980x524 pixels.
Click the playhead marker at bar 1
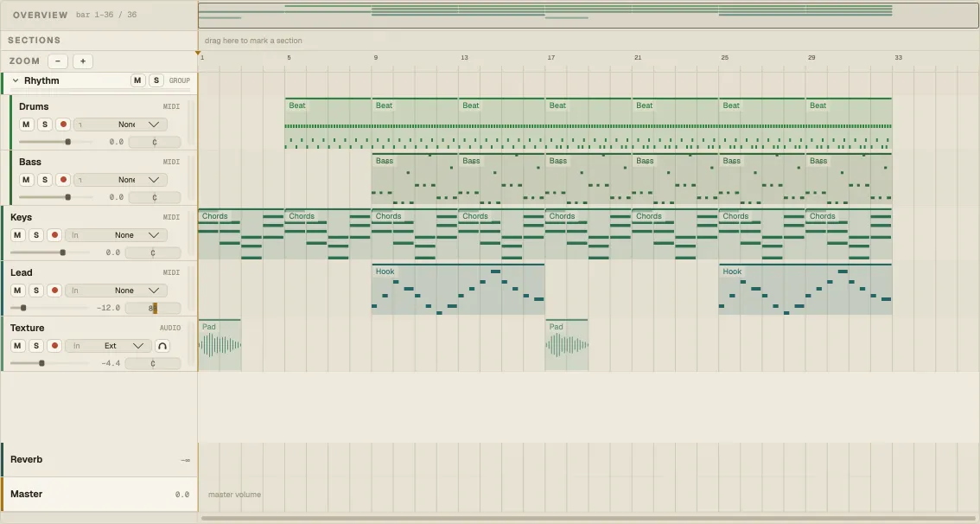198,53
